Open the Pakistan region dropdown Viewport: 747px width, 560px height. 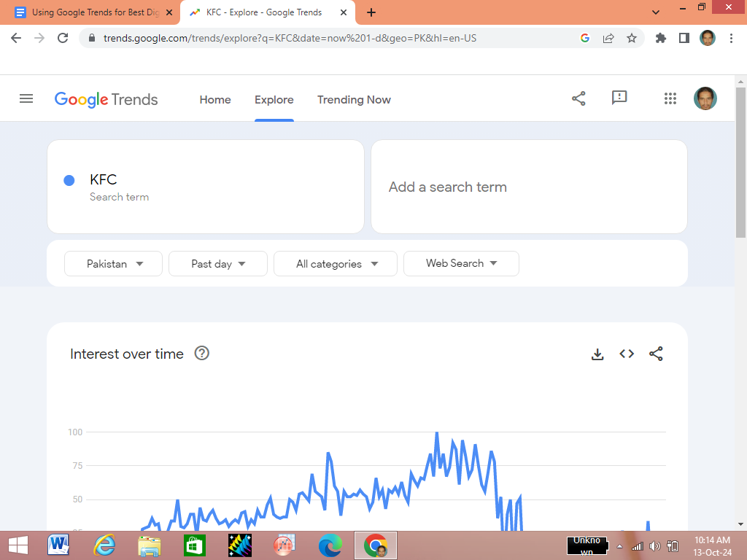pos(113,264)
